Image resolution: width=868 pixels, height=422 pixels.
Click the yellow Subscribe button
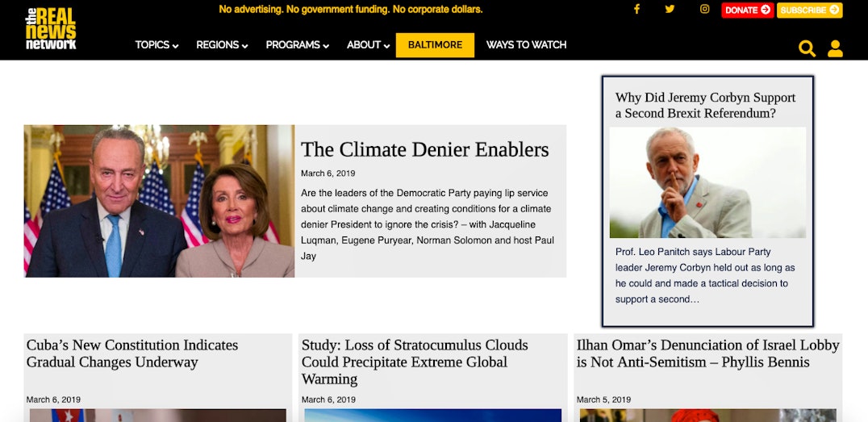click(809, 10)
